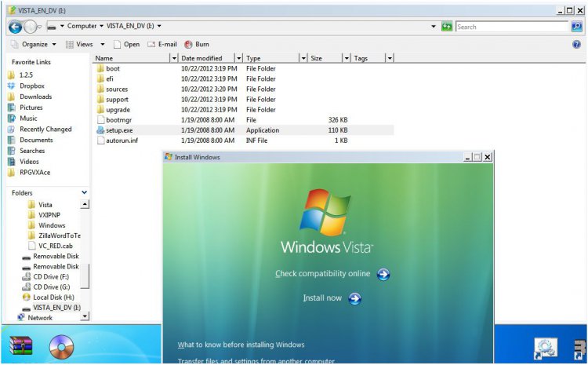Viewport: 588px width, 365px height.
Task: Select the autorun.inf file
Action: point(118,141)
